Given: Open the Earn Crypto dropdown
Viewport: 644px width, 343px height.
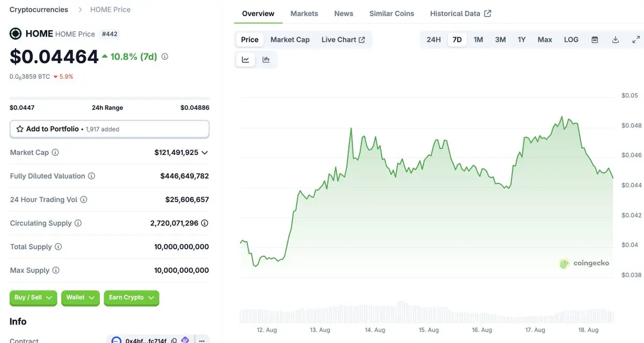Looking at the screenshot, I should pos(131,298).
